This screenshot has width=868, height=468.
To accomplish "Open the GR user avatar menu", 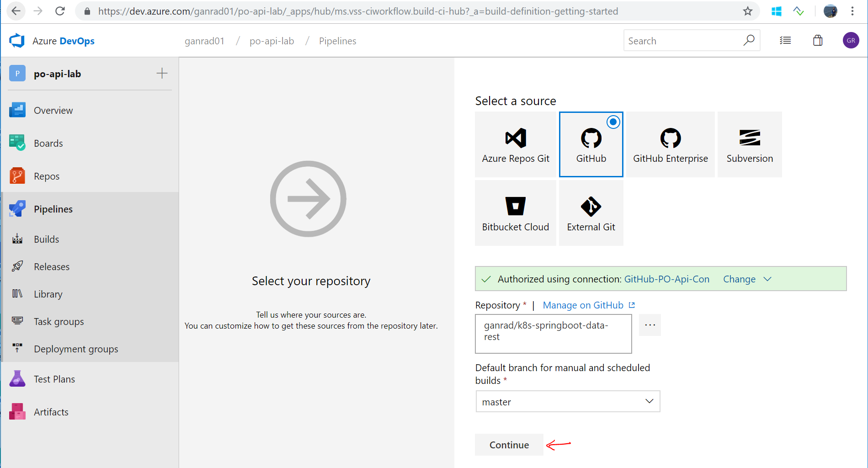I will 851,41.
